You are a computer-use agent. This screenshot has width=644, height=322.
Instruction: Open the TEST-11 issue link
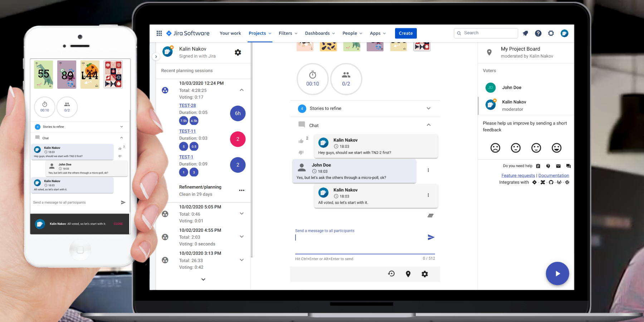pyautogui.click(x=187, y=131)
